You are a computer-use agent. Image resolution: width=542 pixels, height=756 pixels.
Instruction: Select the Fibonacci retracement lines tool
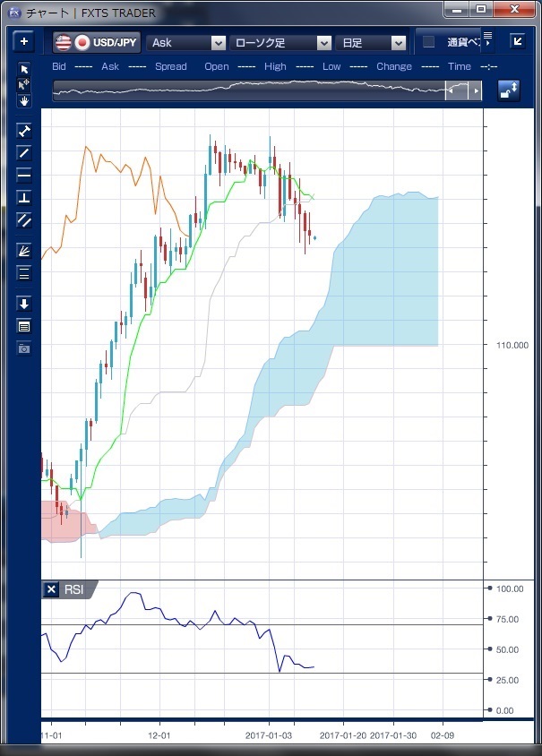click(x=24, y=273)
